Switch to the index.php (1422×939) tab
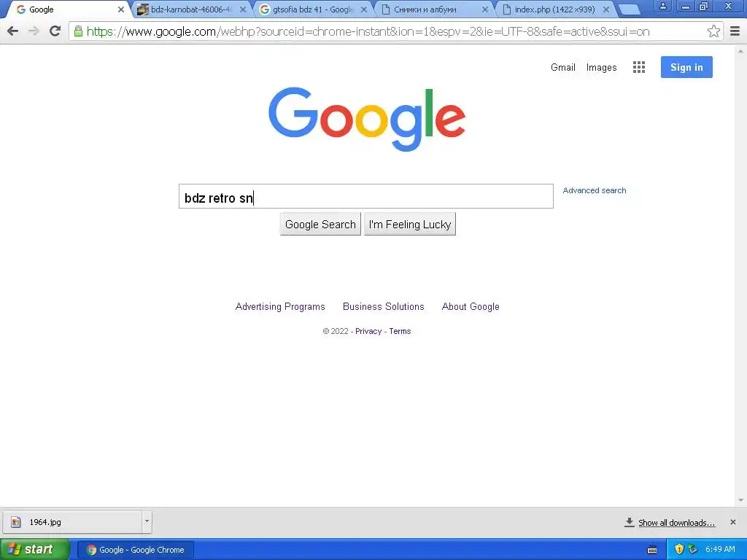Image resolution: width=747 pixels, height=560 pixels. click(555, 9)
